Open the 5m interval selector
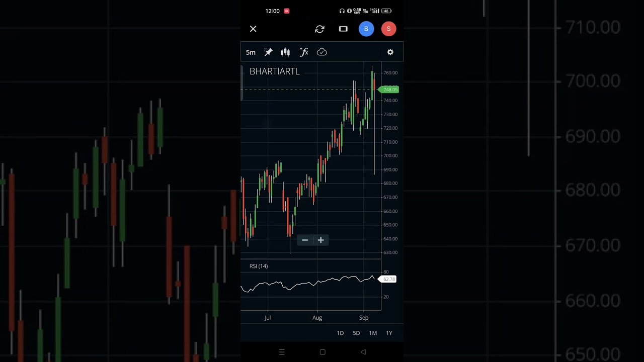The image size is (644, 362). pyautogui.click(x=251, y=52)
